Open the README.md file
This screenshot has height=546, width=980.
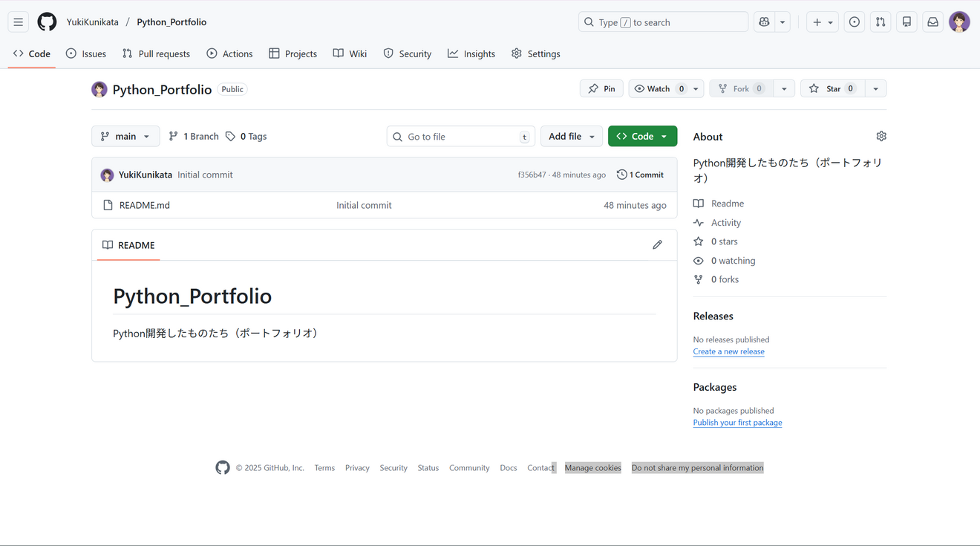[x=145, y=205]
